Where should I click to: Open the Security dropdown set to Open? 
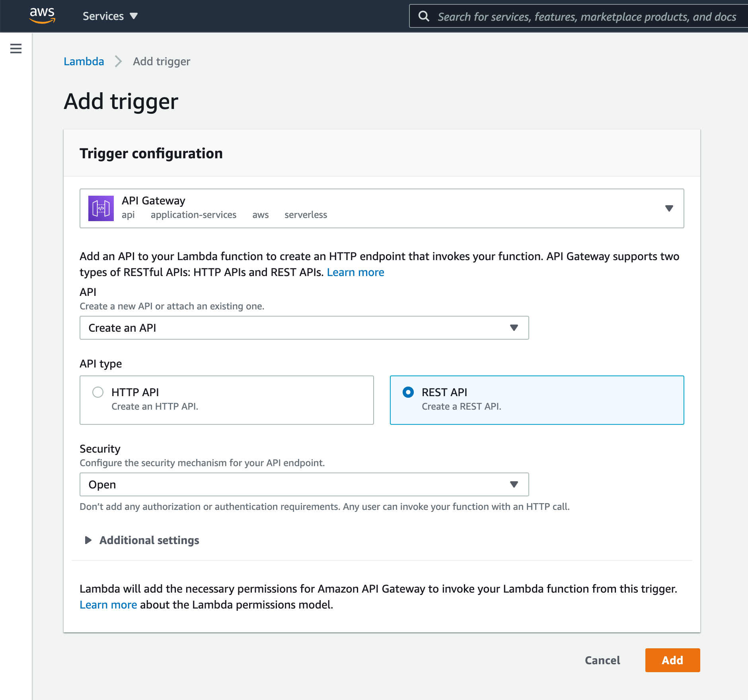click(x=304, y=484)
